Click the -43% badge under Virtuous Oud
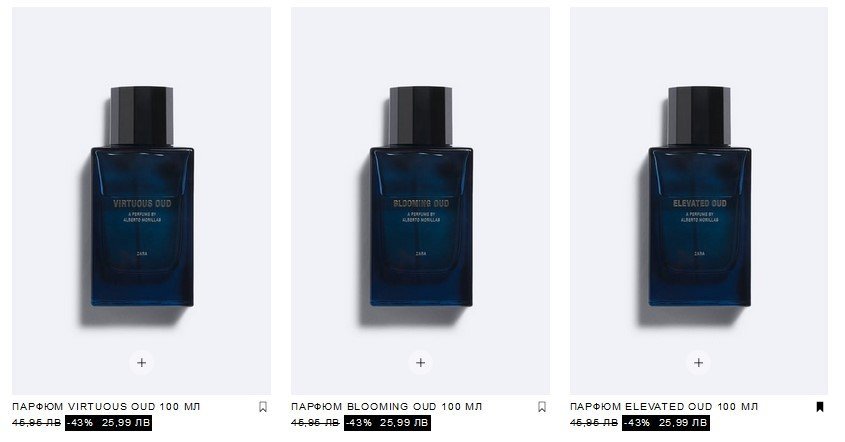 tap(80, 423)
